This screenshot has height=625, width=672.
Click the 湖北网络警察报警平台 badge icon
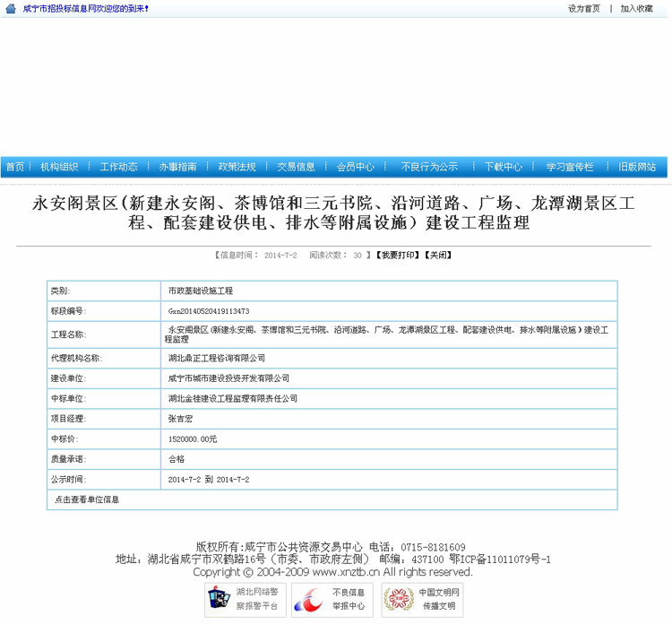pos(244,599)
